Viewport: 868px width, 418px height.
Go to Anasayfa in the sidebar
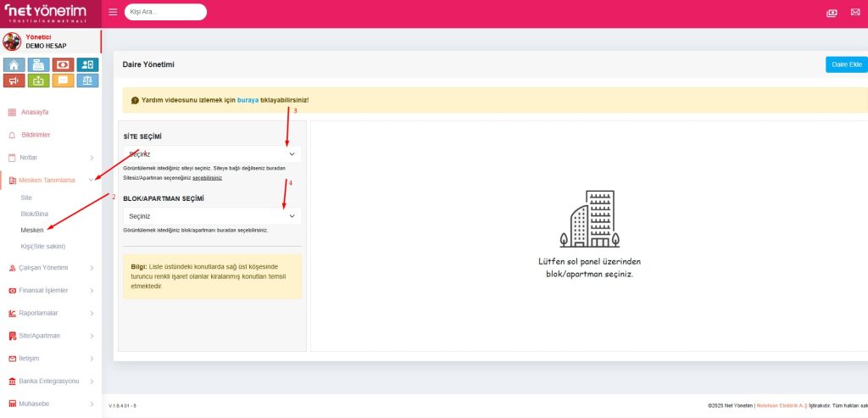click(35, 112)
